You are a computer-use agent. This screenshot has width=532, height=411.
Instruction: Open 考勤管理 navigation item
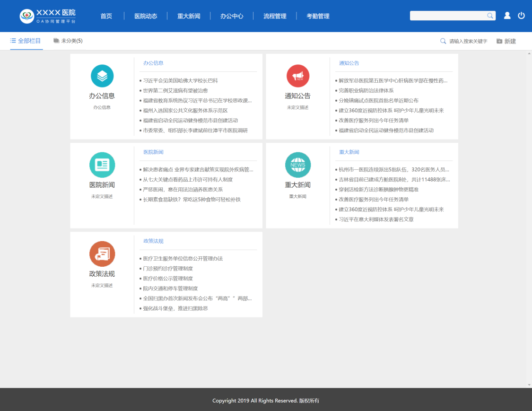click(x=318, y=16)
